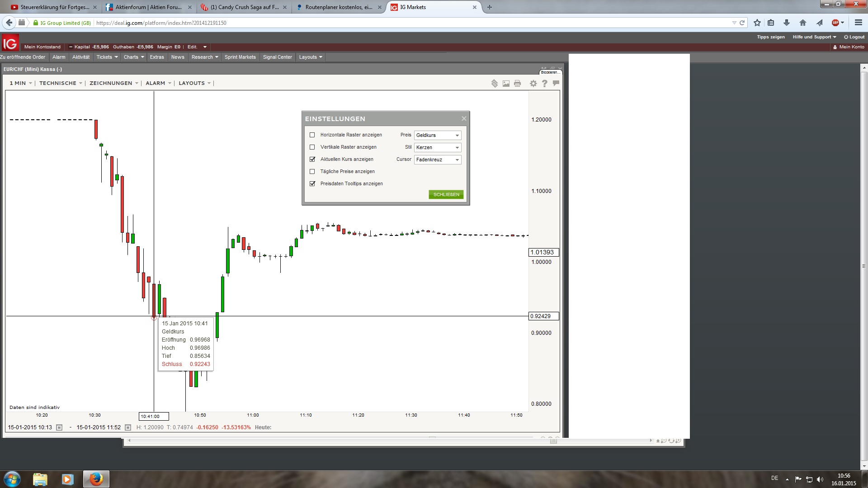The width and height of the screenshot is (868, 488).
Task: Click the feedback speech bubble icon
Action: click(556, 83)
